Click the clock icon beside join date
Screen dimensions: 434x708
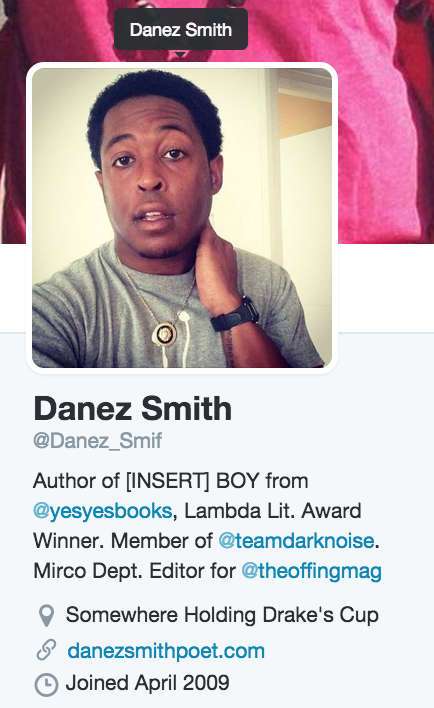coord(46,685)
